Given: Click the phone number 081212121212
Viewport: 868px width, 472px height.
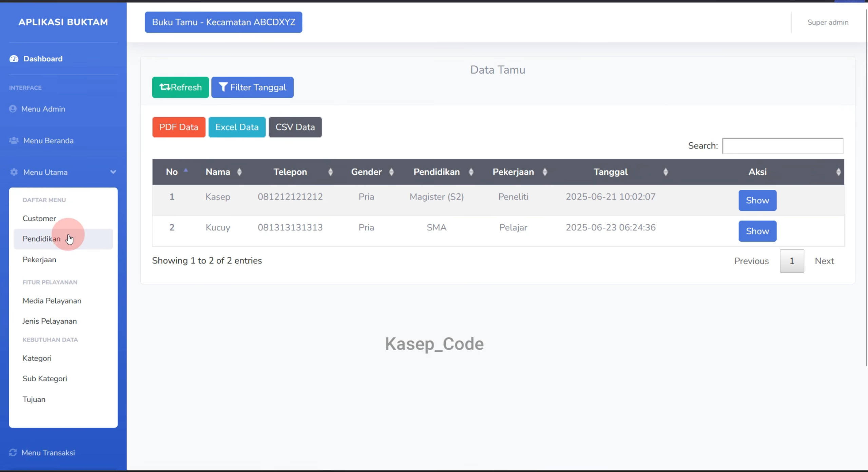Looking at the screenshot, I should coord(290,197).
